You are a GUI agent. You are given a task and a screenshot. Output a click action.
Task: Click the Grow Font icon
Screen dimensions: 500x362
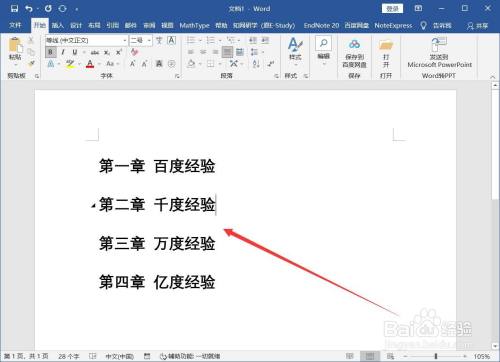pos(133,64)
